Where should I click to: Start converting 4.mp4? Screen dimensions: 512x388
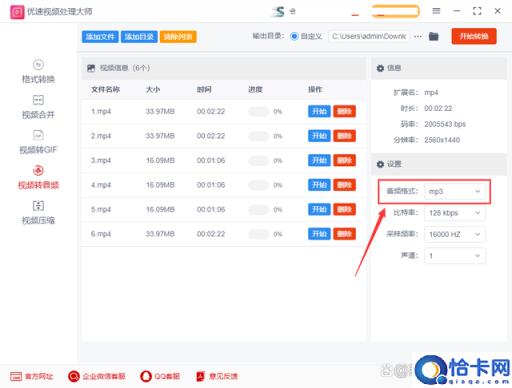pos(319,185)
